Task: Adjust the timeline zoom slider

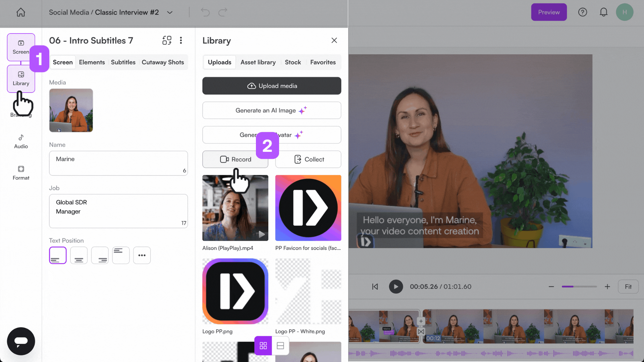Action: click(579, 287)
